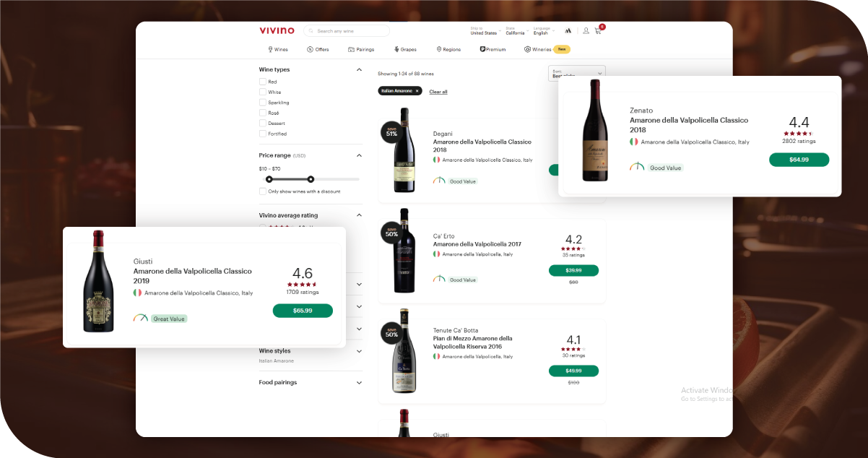This screenshot has width=868, height=458.
Task: Open the shopping cart icon
Action: (598, 31)
